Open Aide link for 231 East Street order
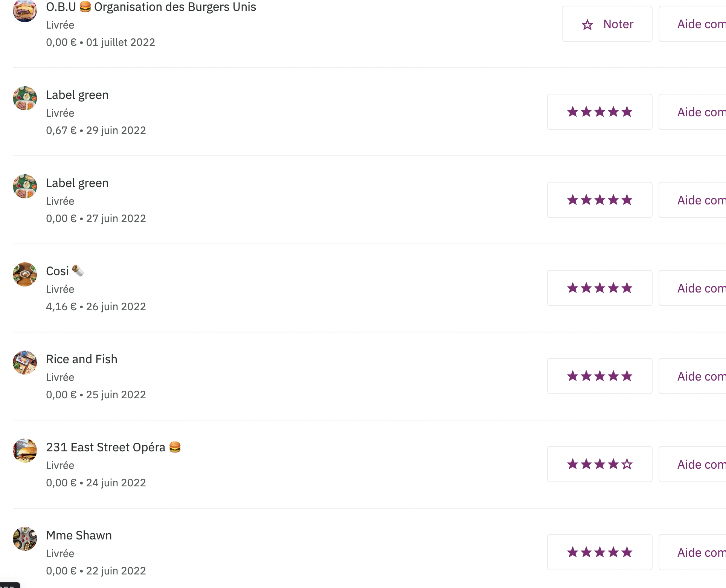 click(692, 465)
